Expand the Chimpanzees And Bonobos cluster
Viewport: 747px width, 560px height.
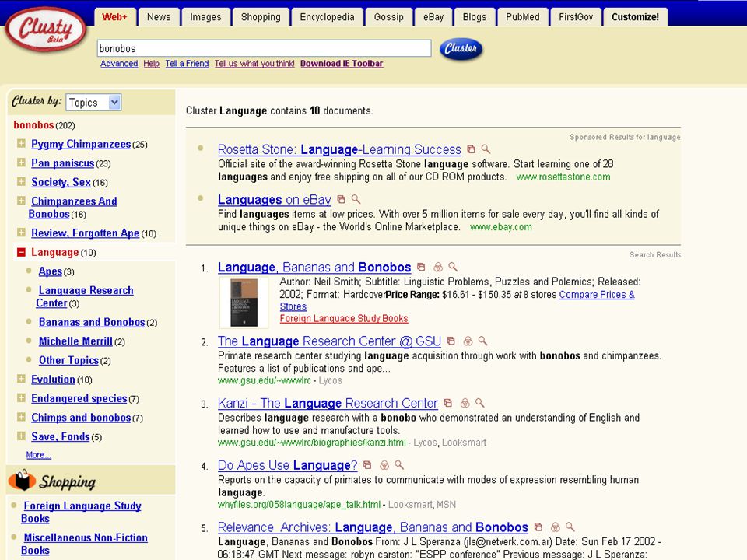tap(22, 201)
